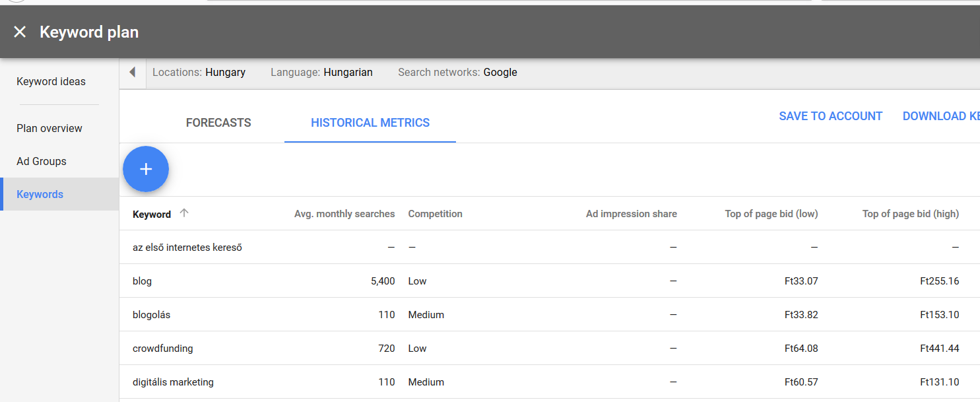Collapse the side panel with left triangle arrow
Image resolution: width=980 pixels, height=402 pixels.
(x=132, y=72)
